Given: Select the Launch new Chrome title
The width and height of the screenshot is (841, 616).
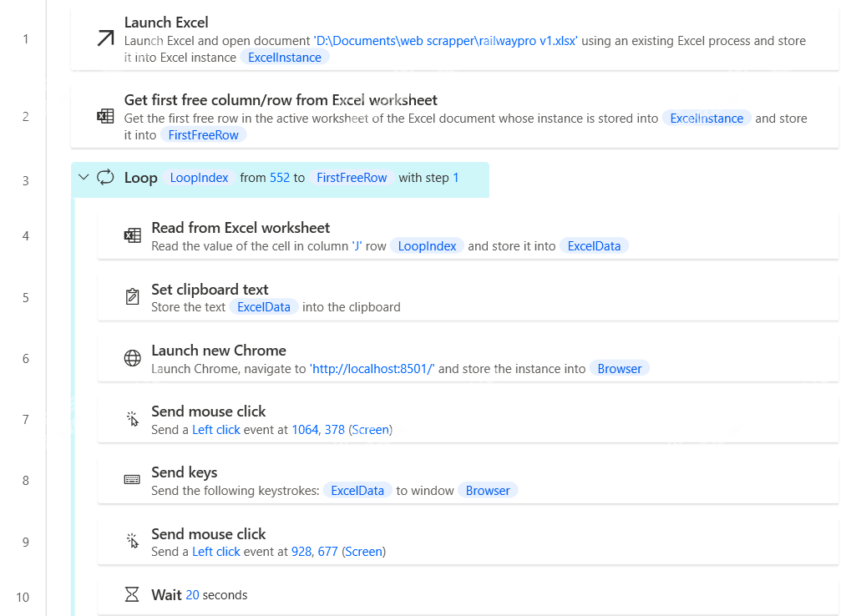Looking at the screenshot, I should click(x=219, y=351).
